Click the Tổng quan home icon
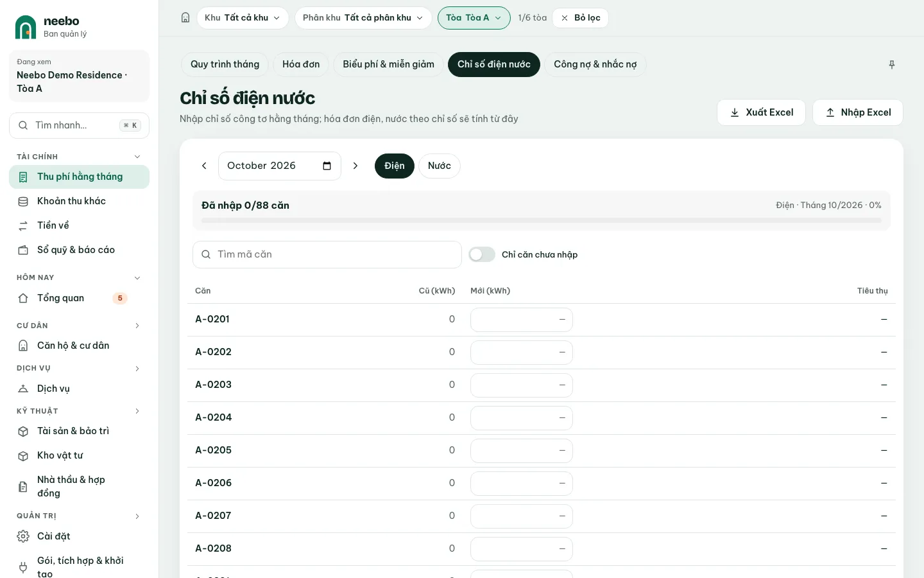 [23, 299]
